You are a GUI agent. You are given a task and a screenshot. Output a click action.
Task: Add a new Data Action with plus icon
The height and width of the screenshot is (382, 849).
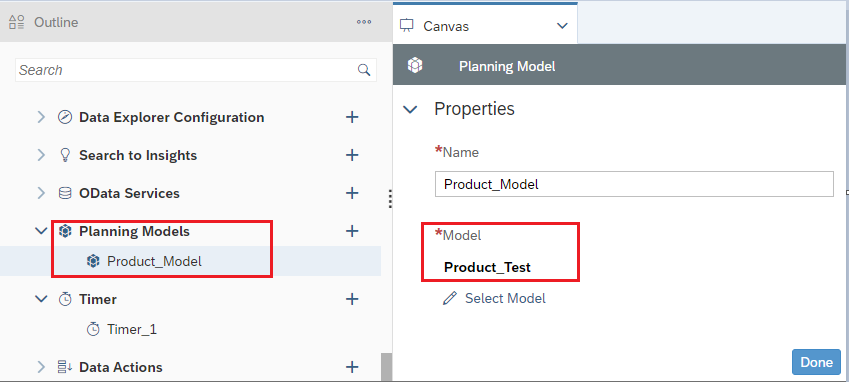[x=352, y=367]
